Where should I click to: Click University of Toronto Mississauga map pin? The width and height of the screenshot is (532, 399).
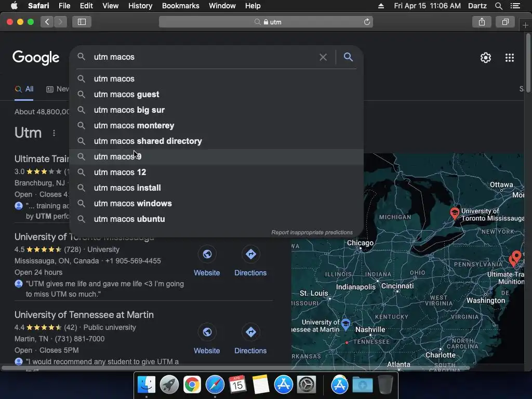pos(454,214)
